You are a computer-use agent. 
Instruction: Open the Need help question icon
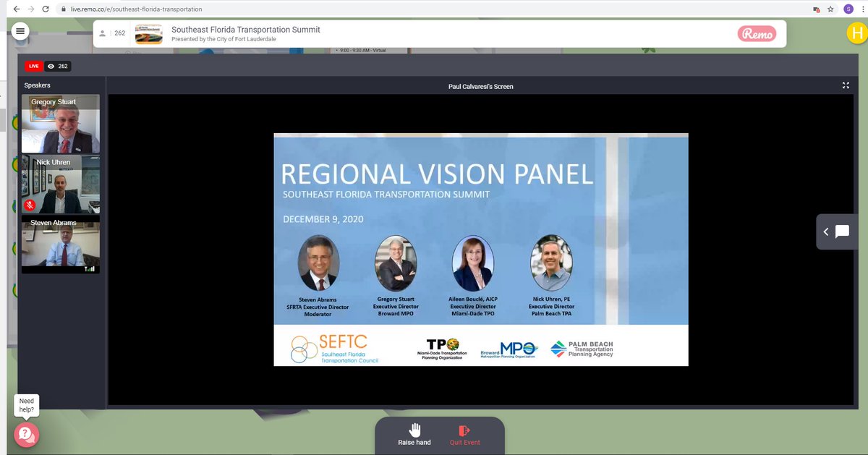click(26, 434)
